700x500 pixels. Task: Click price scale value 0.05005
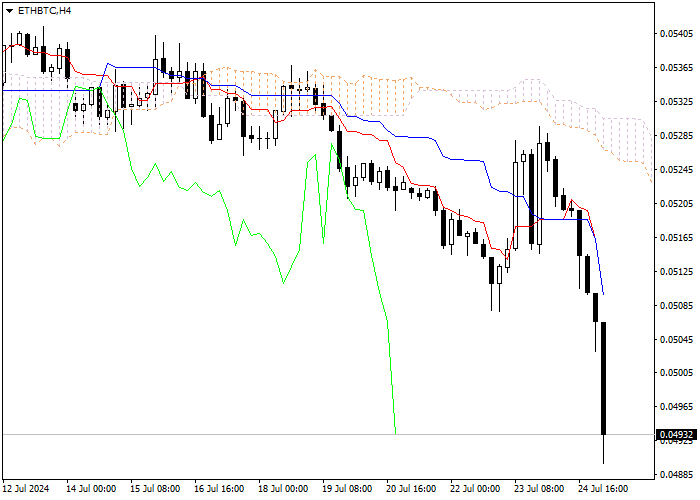point(676,373)
